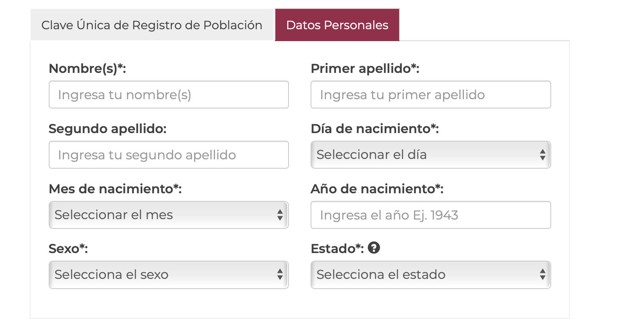Image resolution: width=644 pixels, height=334 pixels.
Task: Click the up-down arrows on the sexo selector
Action: [280, 275]
